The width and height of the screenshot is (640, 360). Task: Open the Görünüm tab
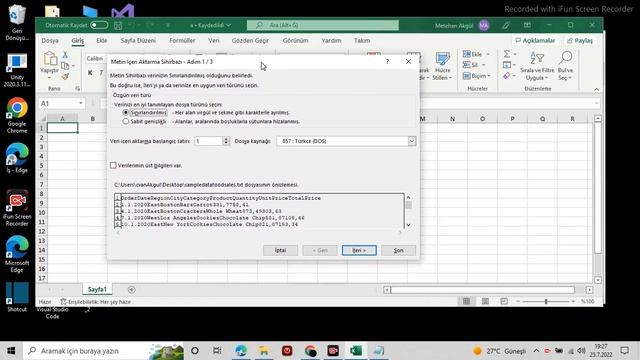(296, 40)
